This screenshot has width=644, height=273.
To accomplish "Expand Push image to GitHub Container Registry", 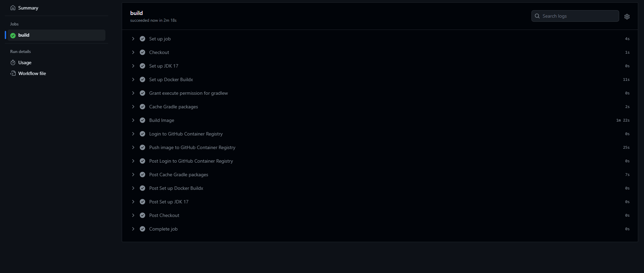I will click(x=133, y=147).
